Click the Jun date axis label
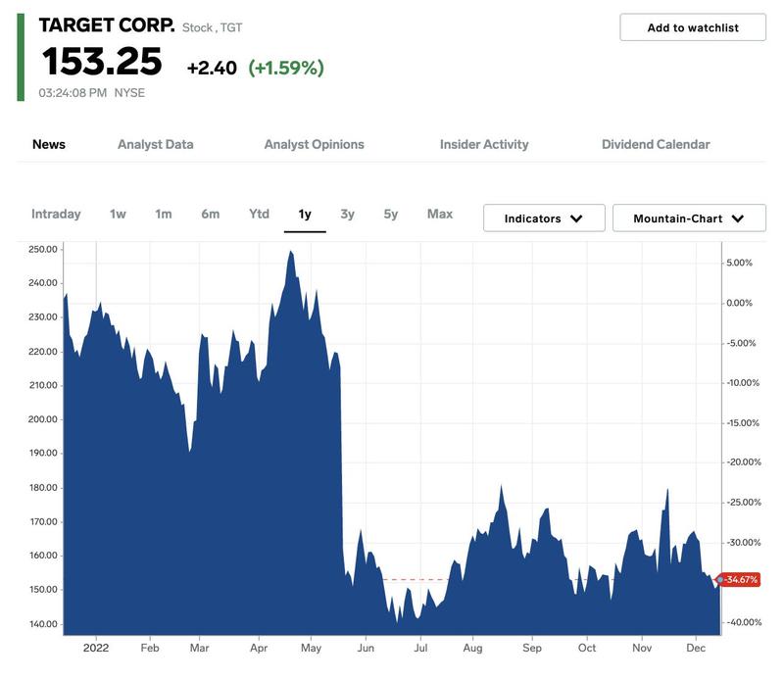 pos(366,648)
